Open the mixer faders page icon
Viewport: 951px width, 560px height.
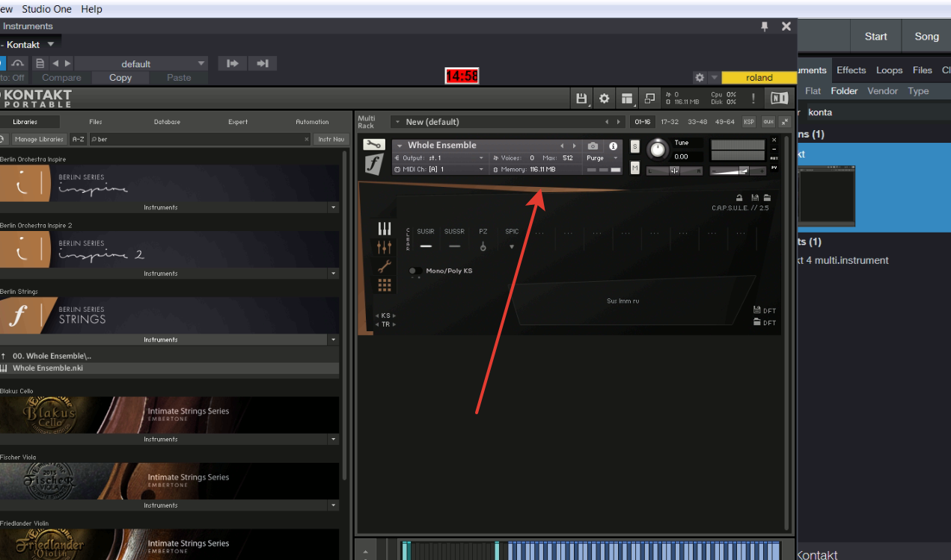coord(385,247)
